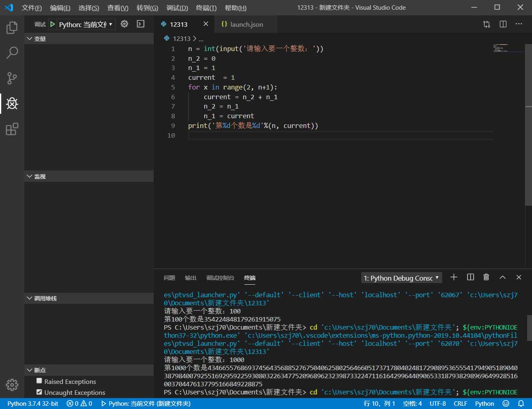
Task: Collapse the 变量 (Variables) section
Action: click(x=89, y=39)
